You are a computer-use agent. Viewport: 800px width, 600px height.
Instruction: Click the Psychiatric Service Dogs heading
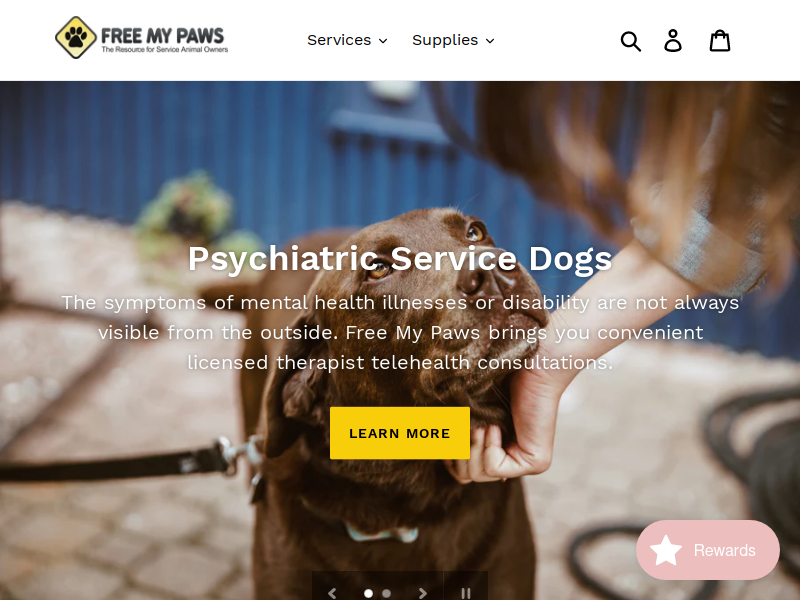click(400, 258)
